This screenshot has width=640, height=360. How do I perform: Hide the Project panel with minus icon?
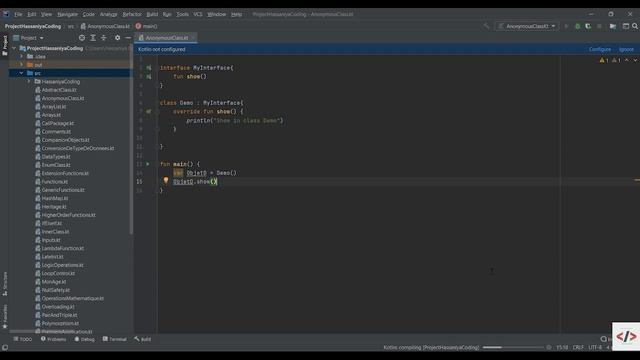(x=128, y=38)
